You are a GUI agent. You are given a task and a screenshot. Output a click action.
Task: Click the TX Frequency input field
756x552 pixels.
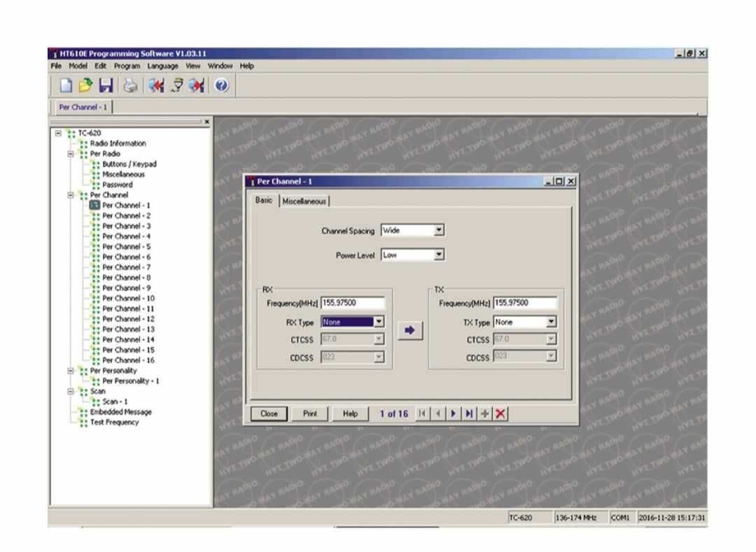point(525,302)
